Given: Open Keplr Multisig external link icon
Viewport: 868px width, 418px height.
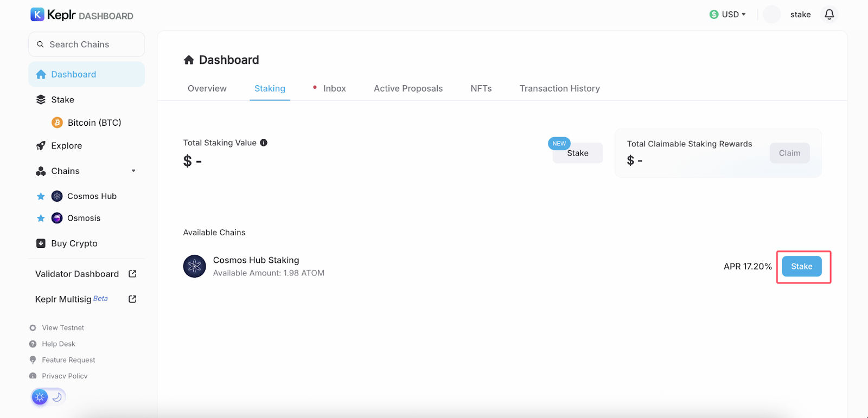Looking at the screenshot, I should tap(132, 299).
